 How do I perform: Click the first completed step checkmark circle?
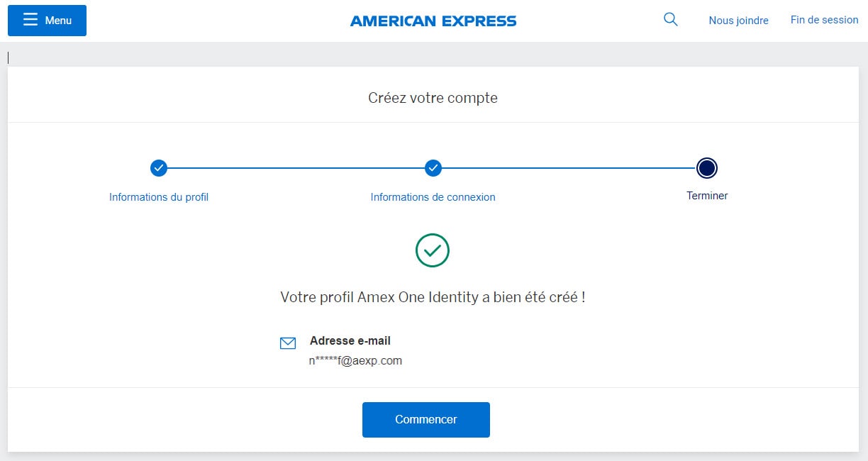point(159,168)
